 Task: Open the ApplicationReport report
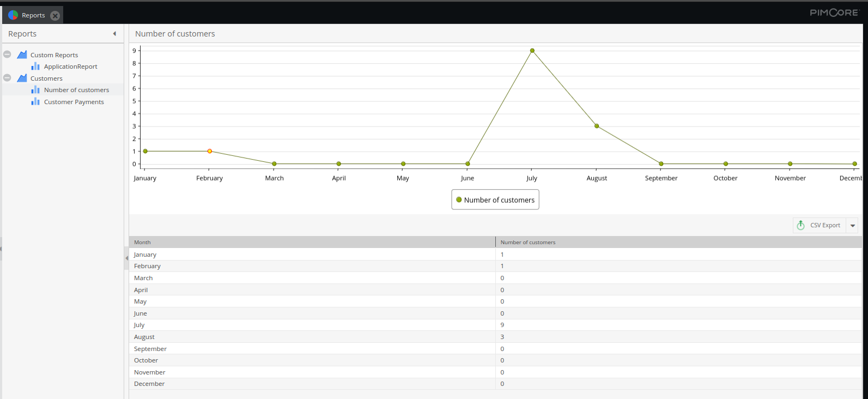pos(70,66)
